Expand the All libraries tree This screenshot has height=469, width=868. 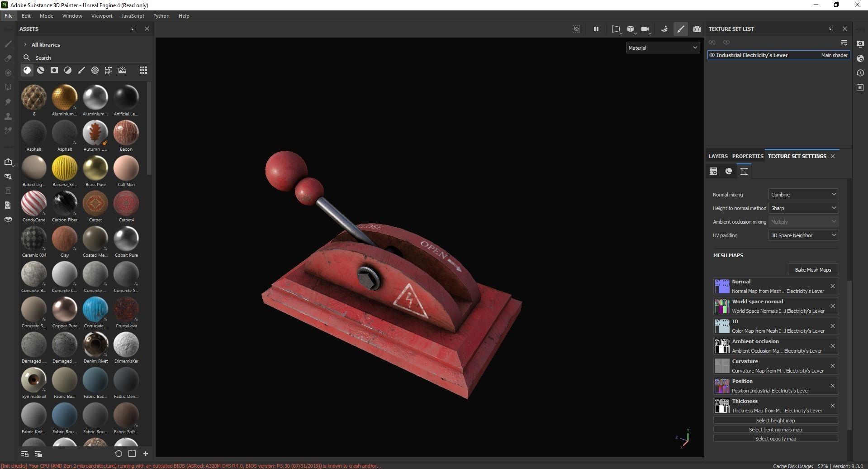pyautogui.click(x=25, y=45)
